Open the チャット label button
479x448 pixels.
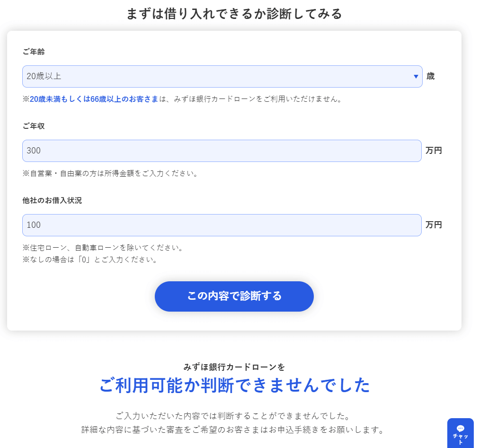click(460, 439)
